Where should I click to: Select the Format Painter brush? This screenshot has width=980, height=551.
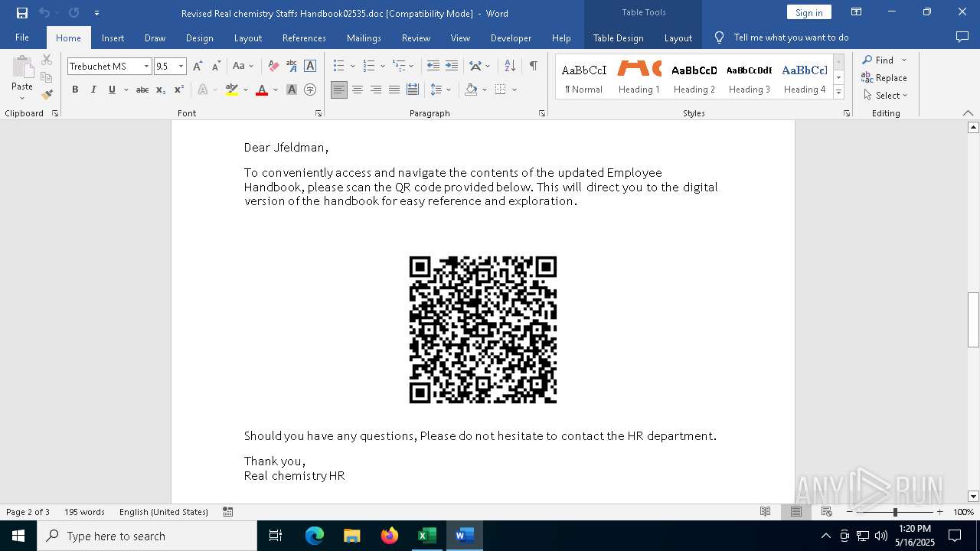47,95
